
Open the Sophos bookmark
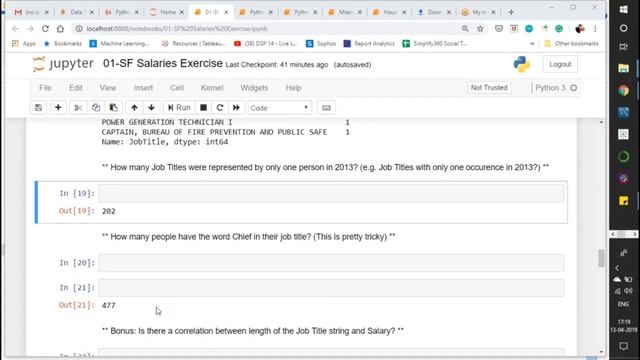(x=321, y=43)
